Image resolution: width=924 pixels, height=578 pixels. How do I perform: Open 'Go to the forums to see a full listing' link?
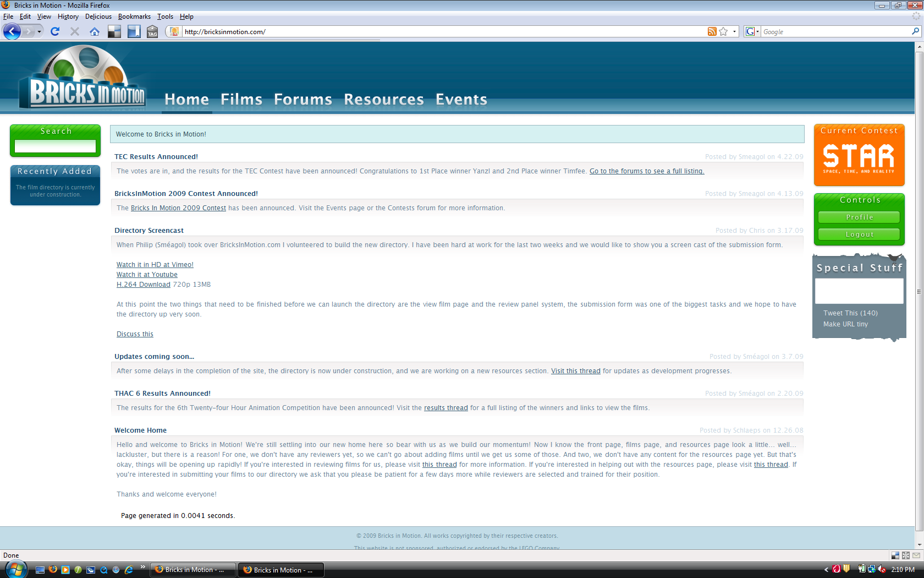coord(647,171)
